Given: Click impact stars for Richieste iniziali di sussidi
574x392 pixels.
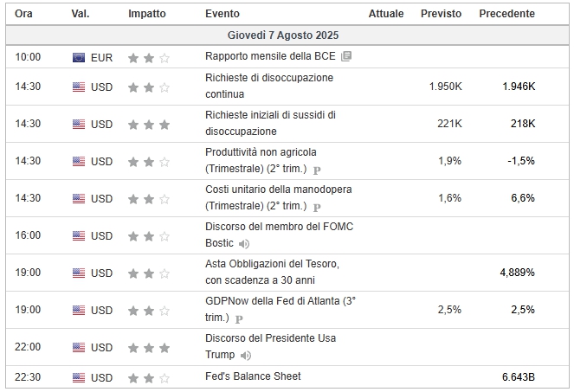Looking at the screenshot, I should (149, 125).
